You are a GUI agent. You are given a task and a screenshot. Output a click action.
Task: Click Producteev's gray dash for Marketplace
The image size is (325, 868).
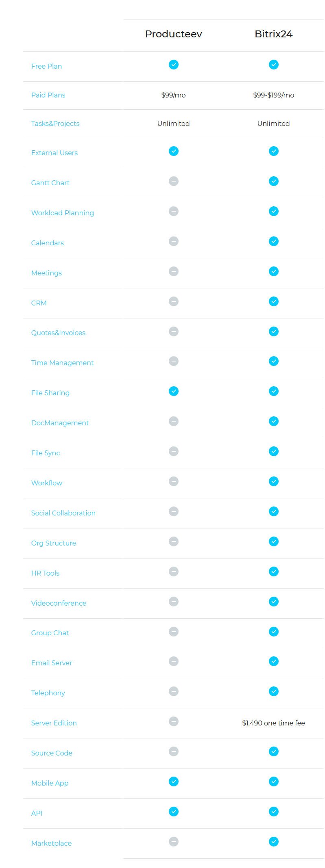[x=174, y=842]
